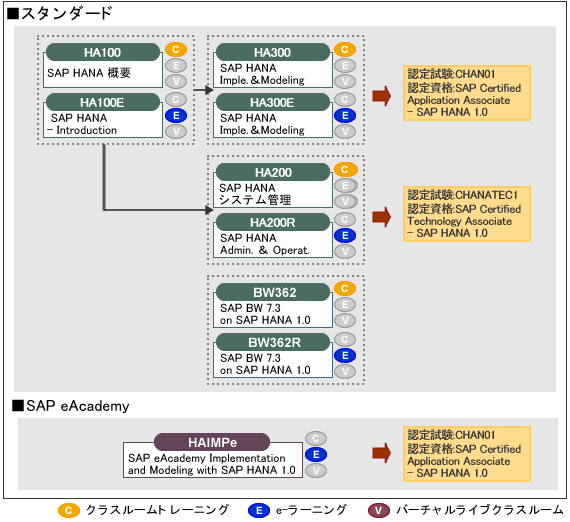The image size is (570, 522).
Task: Click gray C icon beside HA200R
Action: tap(345, 220)
